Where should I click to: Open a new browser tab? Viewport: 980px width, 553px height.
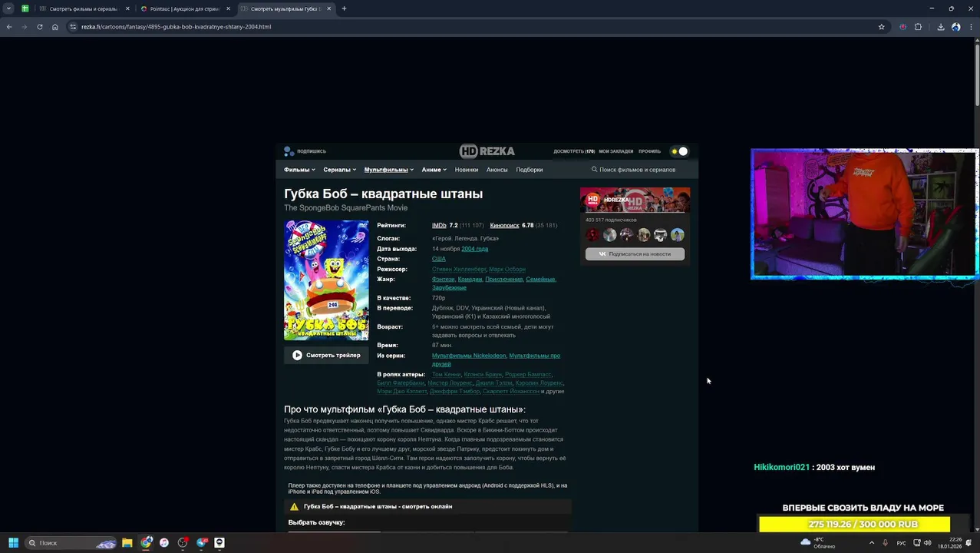(x=344, y=8)
